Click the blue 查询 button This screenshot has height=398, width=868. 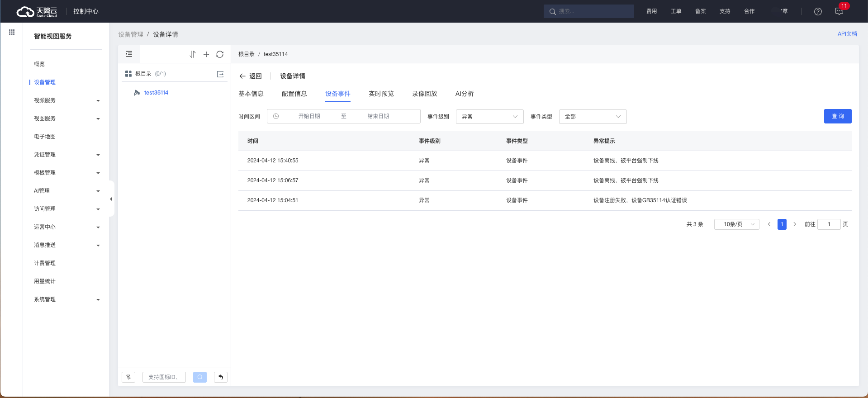coord(838,116)
